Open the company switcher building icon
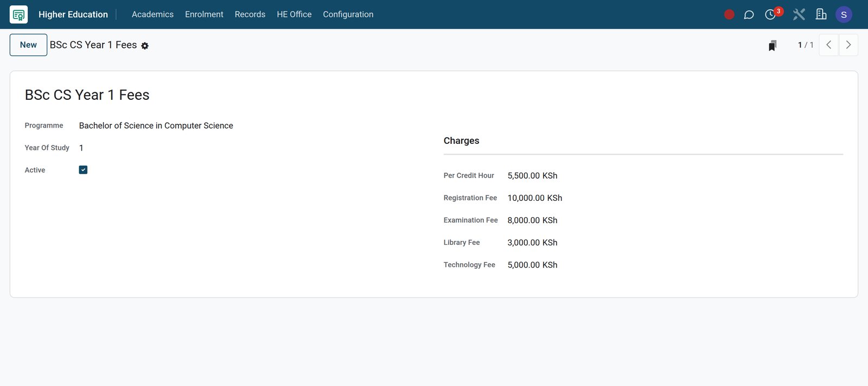 [821, 15]
